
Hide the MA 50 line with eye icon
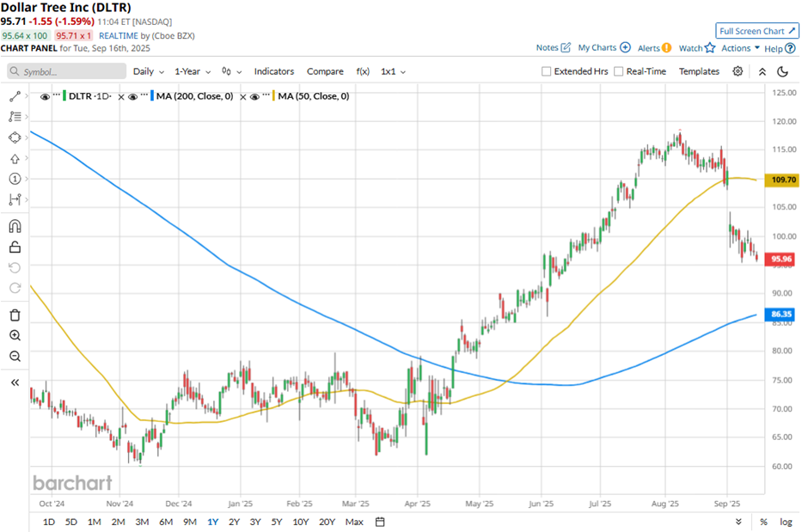pyautogui.click(x=254, y=97)
